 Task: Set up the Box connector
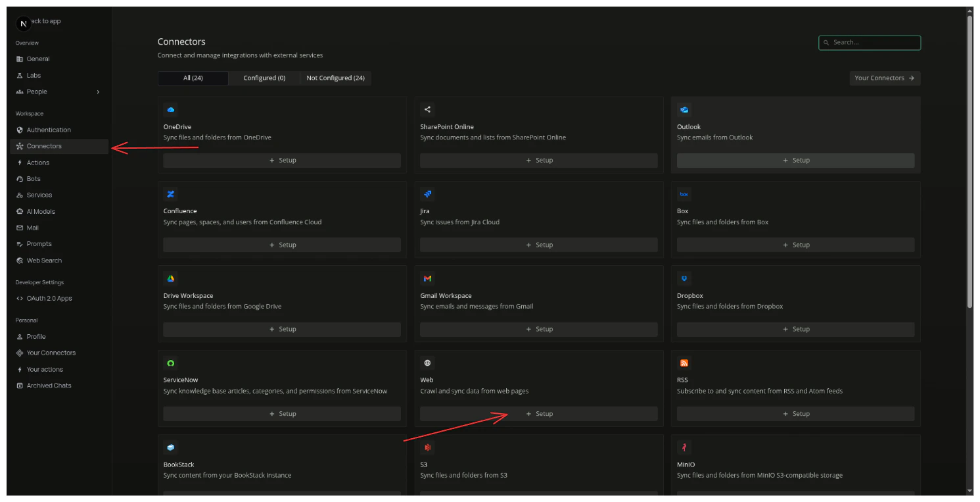795,245
